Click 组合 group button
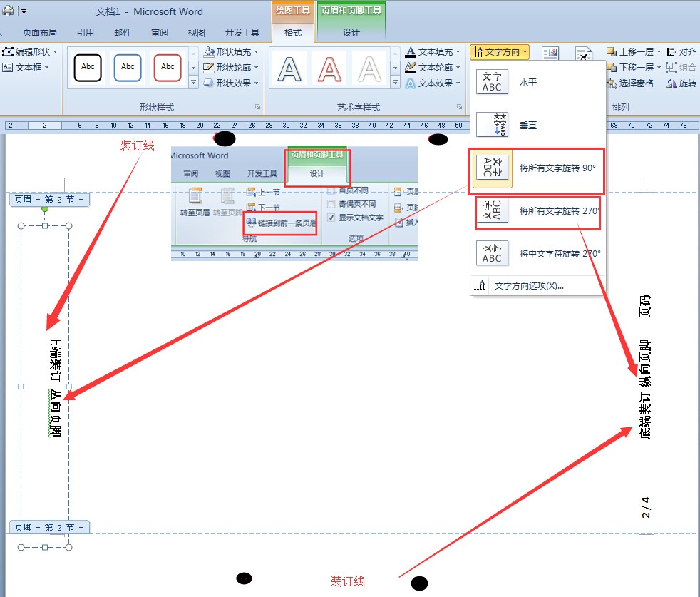 point(681,68)
